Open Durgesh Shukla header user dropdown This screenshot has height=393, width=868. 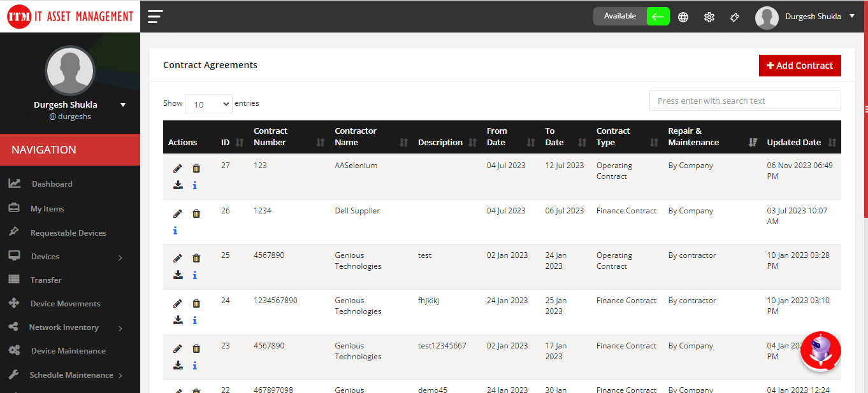pyautogui.click(x=820, y=17)
